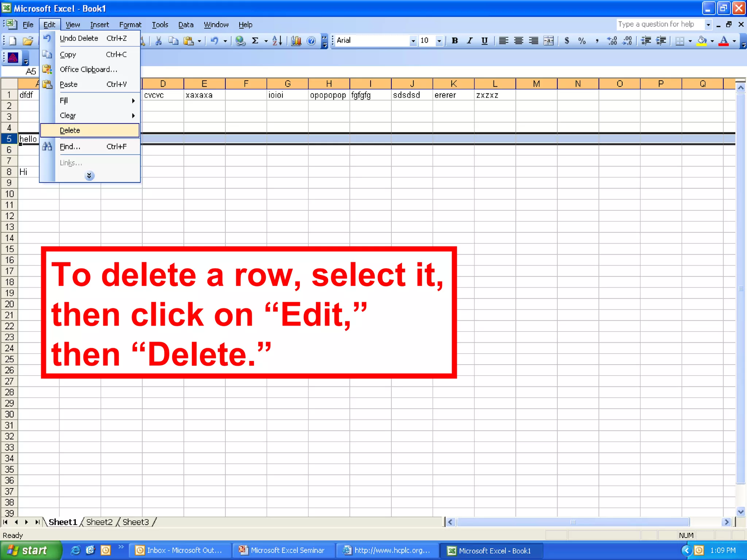Click the Decrease Decimal icon
The height and width of the screenshot is (560, 747).
click(x=627, y=41)
